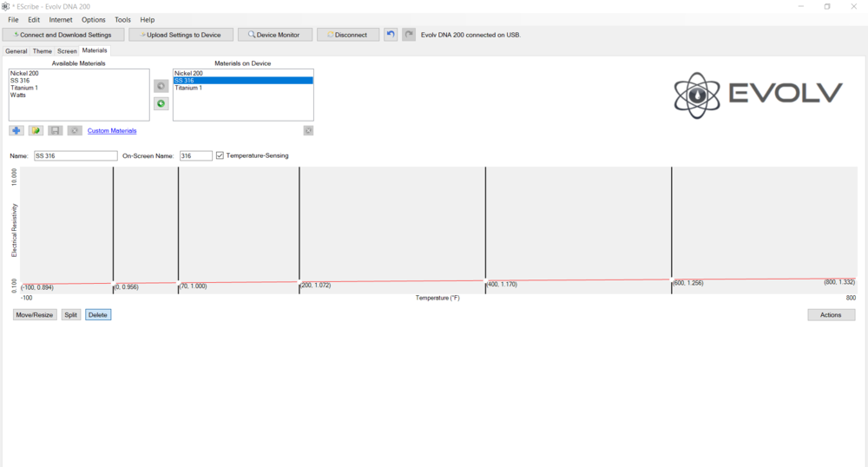
Task: Click the blue plus new material icon
Action: tap(16, 130)
